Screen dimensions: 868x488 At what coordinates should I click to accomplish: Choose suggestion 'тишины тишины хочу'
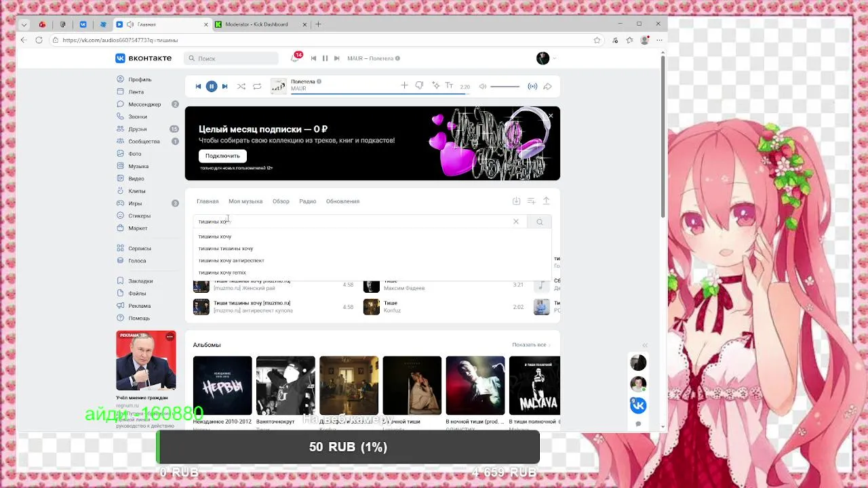[x=225, y=249]
